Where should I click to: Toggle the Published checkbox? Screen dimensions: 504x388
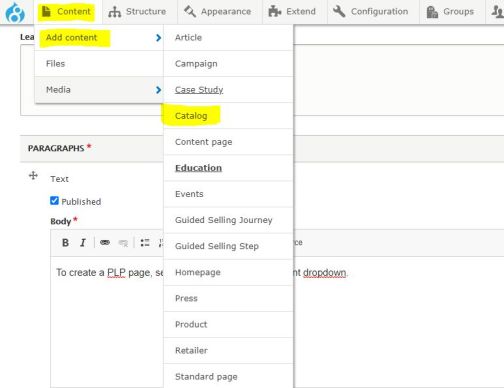click(x=54, y=201)
